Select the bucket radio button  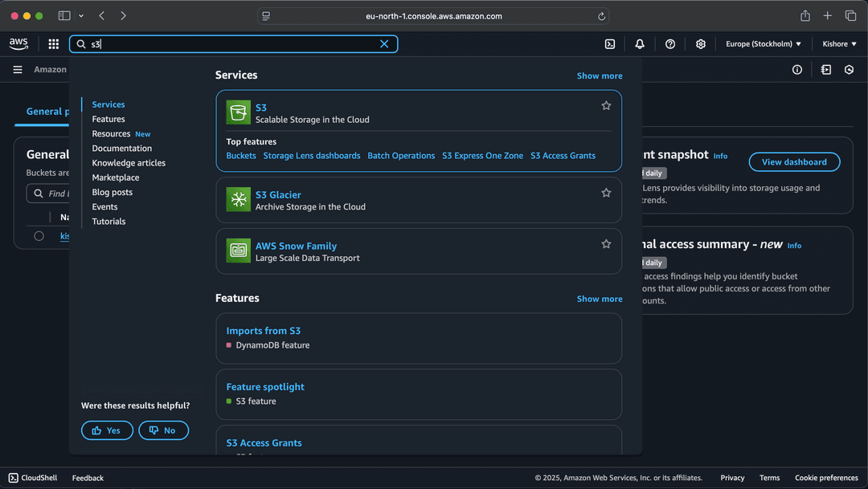(39, 236)
